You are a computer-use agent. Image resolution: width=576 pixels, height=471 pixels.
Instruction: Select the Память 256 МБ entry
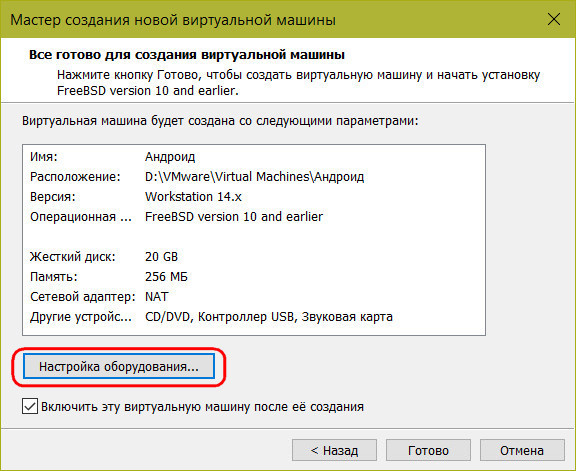[109, 277]
